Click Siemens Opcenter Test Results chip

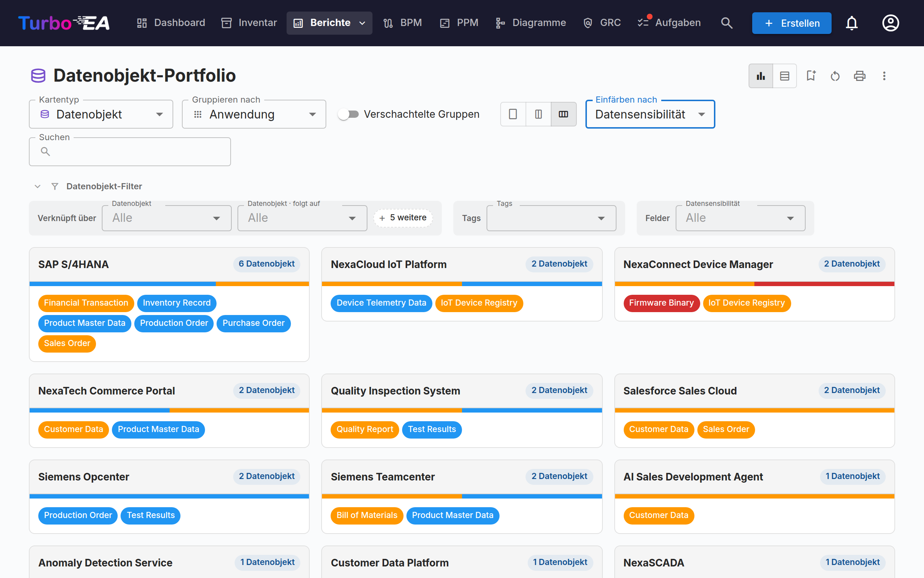151,516
